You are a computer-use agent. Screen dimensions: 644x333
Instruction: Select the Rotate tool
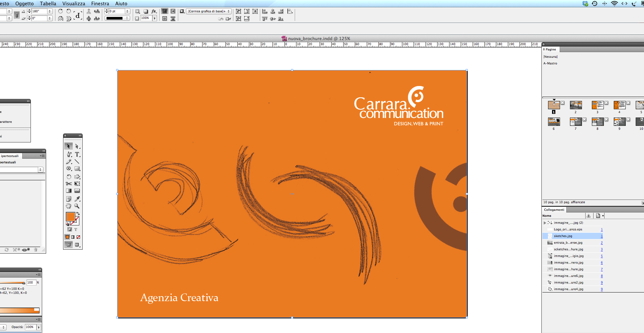tap(69, 177)
